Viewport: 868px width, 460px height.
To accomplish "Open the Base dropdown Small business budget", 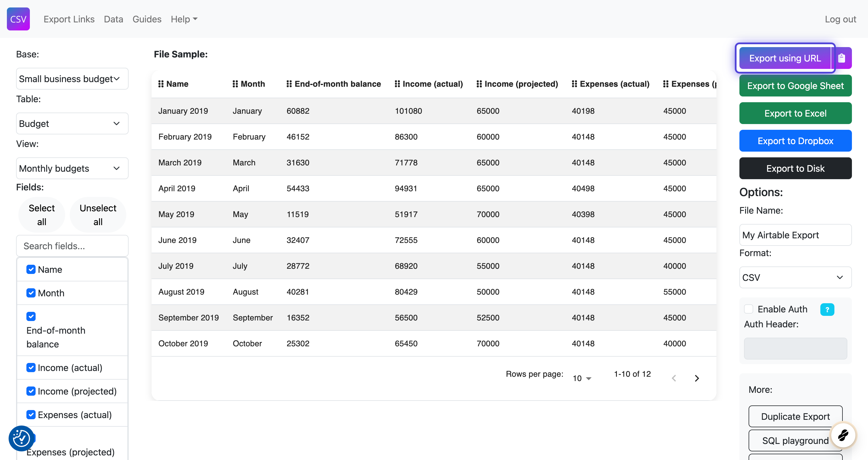I will pyautogui.click(x=72, y=79).
